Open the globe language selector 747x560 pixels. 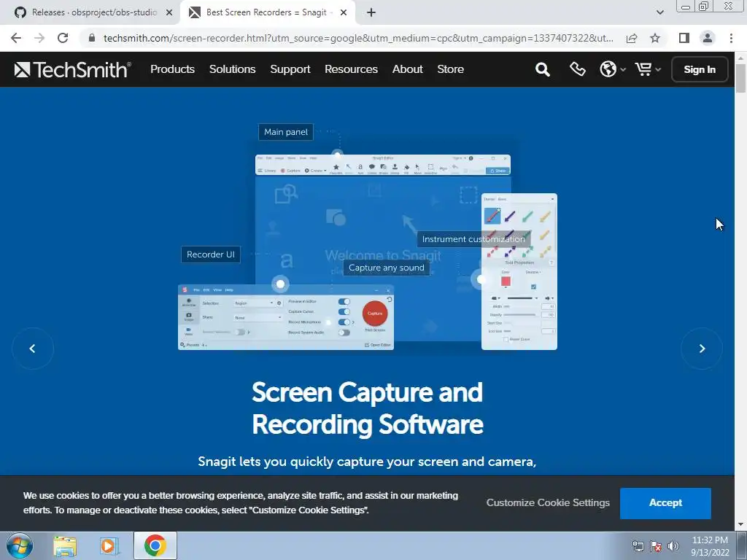[612, 69]
